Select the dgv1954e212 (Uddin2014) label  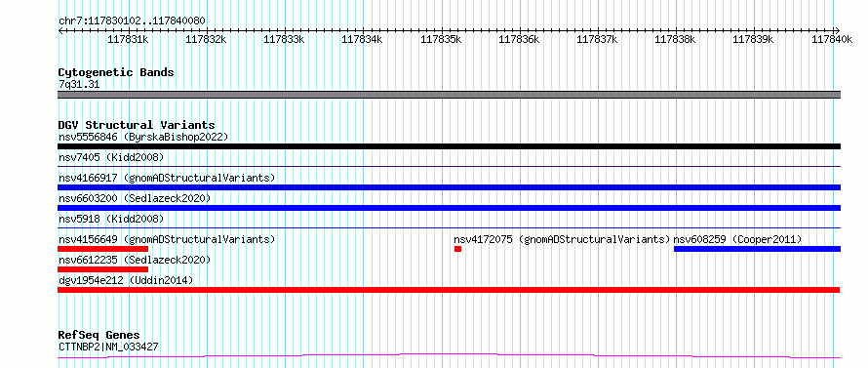click(x=126, y=280)
